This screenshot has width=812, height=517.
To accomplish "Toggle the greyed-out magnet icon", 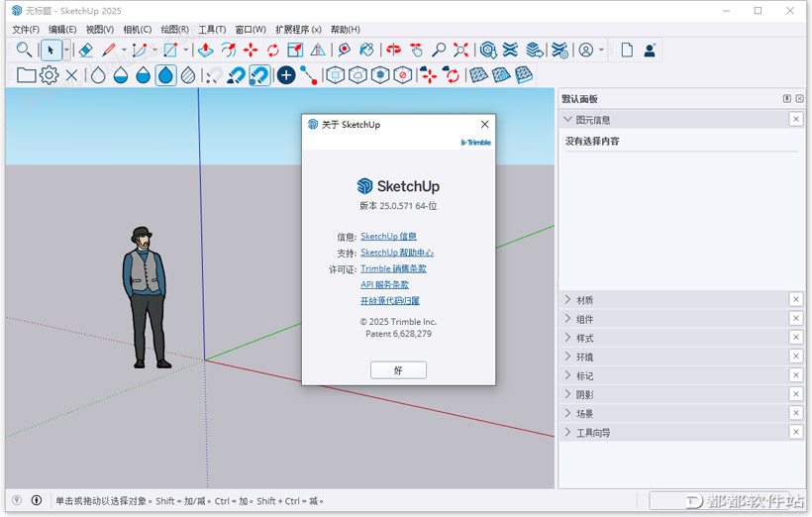I will [213, 75].
